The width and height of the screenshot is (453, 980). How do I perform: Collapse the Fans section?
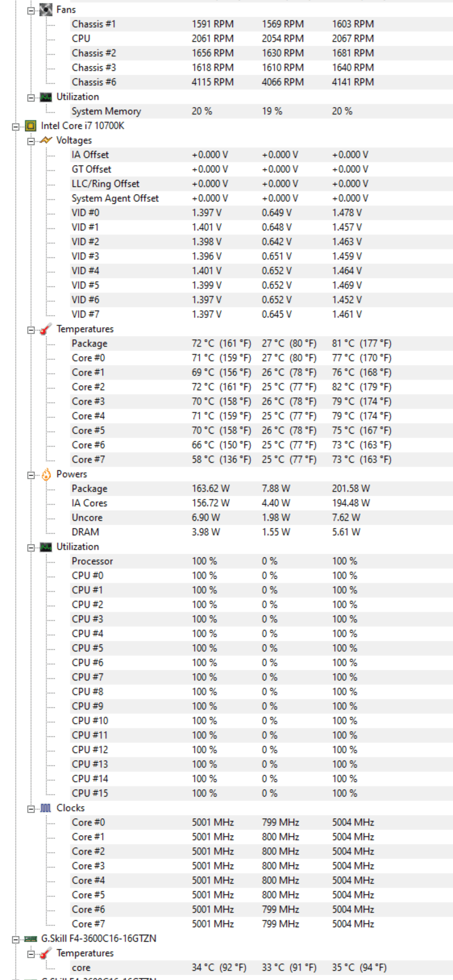coord(31,10)
